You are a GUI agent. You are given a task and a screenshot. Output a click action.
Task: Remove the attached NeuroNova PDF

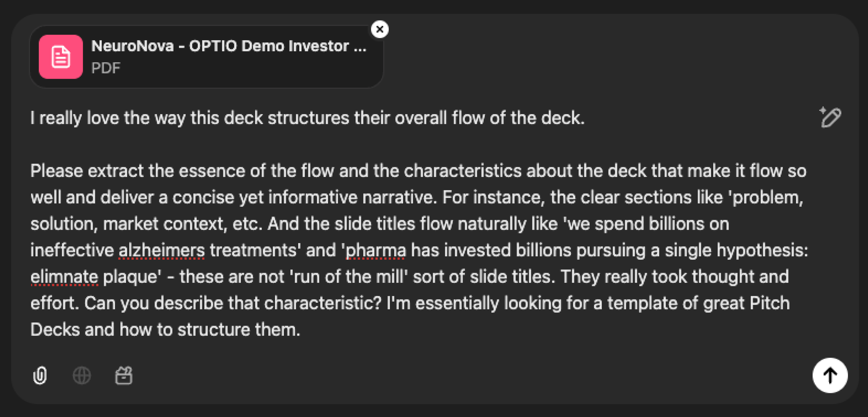(380, 29)
